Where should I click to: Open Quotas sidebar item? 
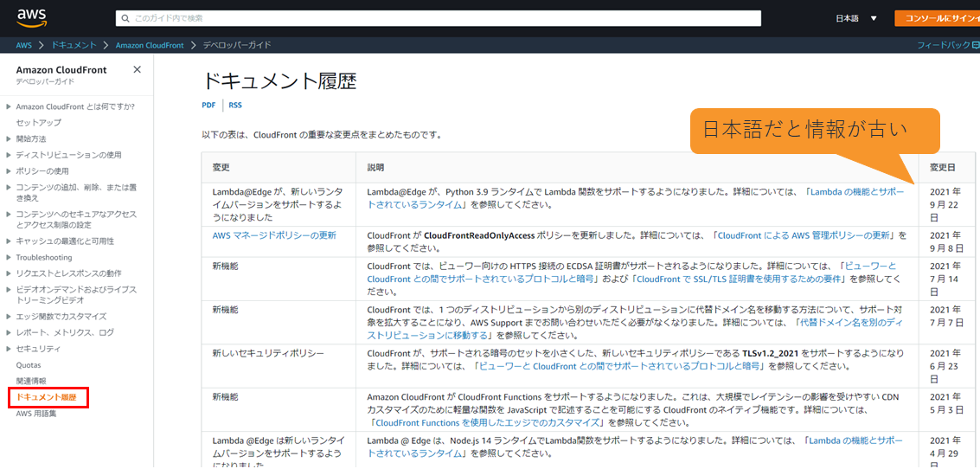tap(29, 364)
